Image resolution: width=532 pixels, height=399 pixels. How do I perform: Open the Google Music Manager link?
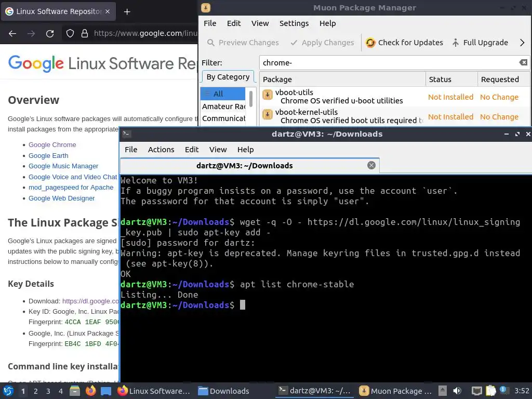pyautogui.click(x=63, y=166)
